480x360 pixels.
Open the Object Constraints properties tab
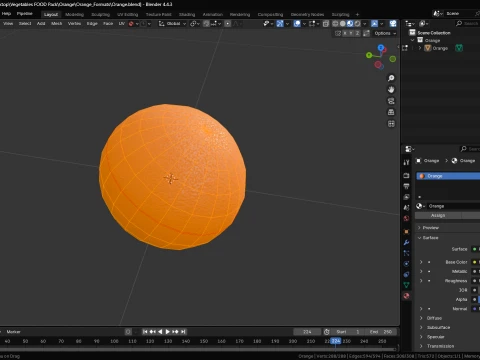coord(406,274)
